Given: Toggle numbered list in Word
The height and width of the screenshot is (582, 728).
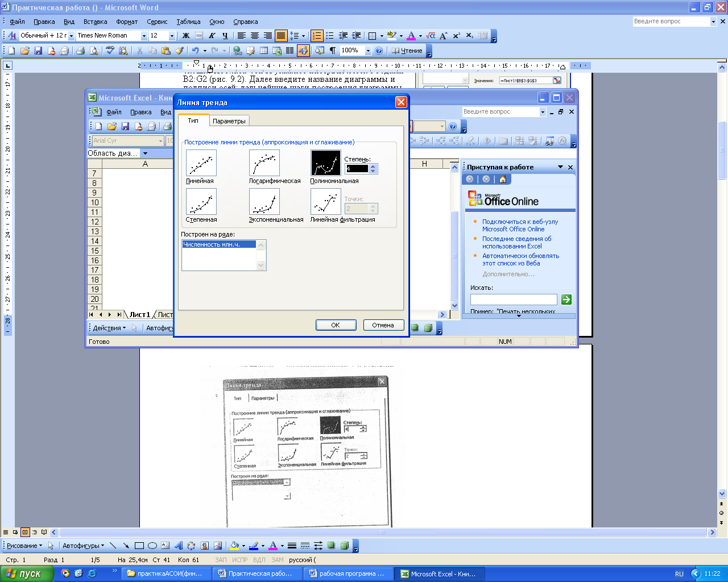Looking at the screenshot, I should pos(317,36).
